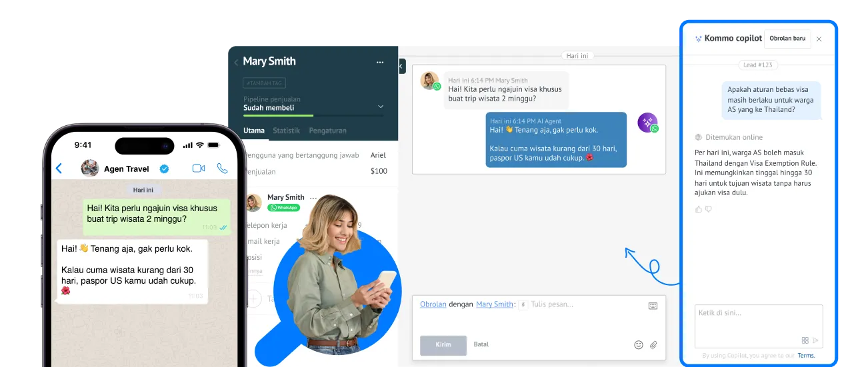Open the three-dot menu beside the Mary Smith header
The height and width of the screenshot is (367, 868).
(x=380, y=62)
